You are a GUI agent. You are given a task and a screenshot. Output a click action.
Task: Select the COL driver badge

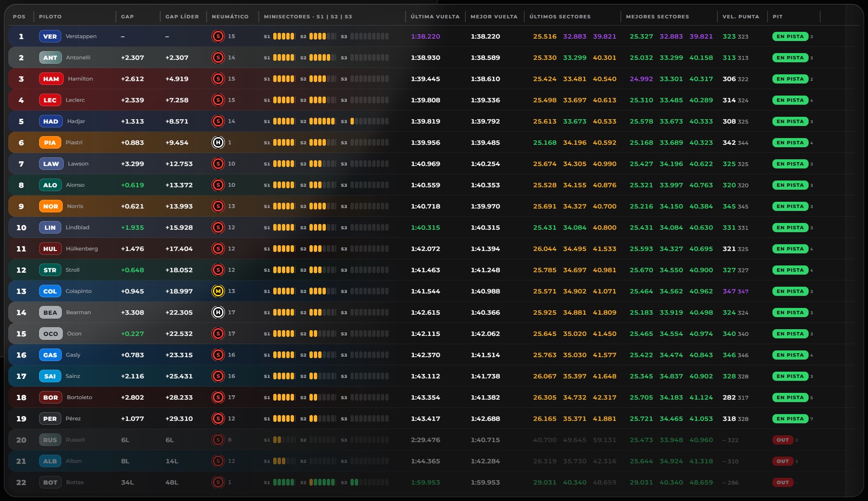tap(50, 291)
